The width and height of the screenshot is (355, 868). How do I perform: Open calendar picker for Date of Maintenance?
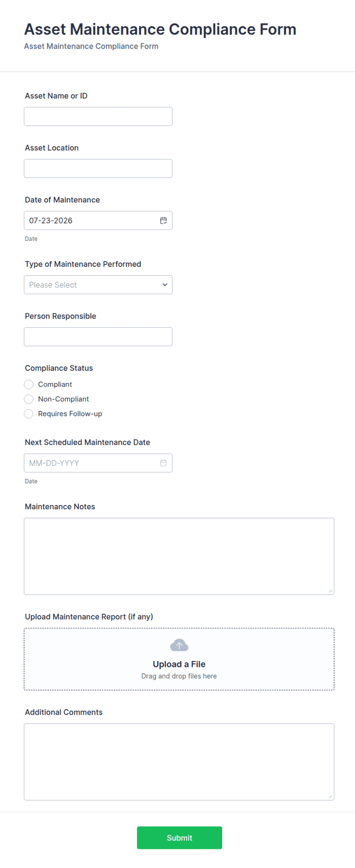[x=163, y=220]
